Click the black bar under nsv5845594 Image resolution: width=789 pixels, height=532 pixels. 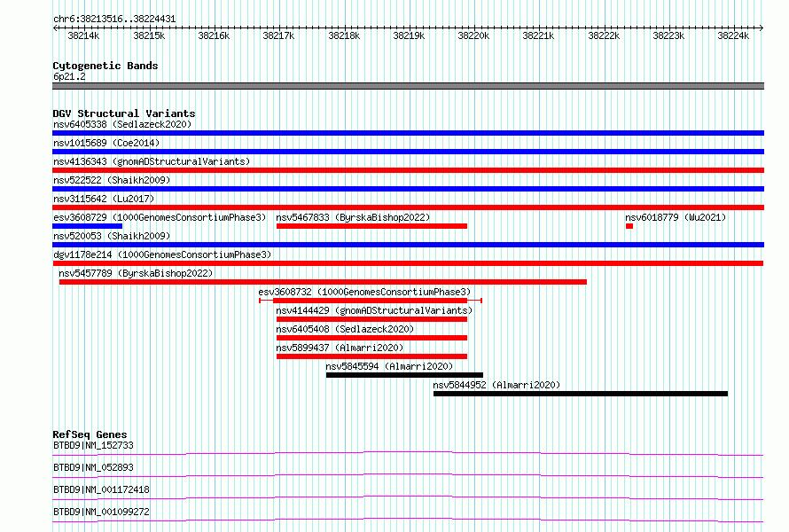point(404,375)
